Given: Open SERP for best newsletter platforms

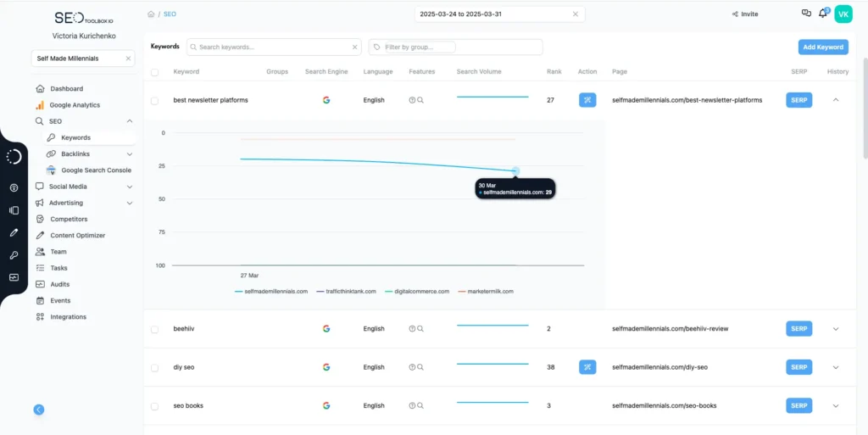Looking at the screenshot, I should (798, 100).
